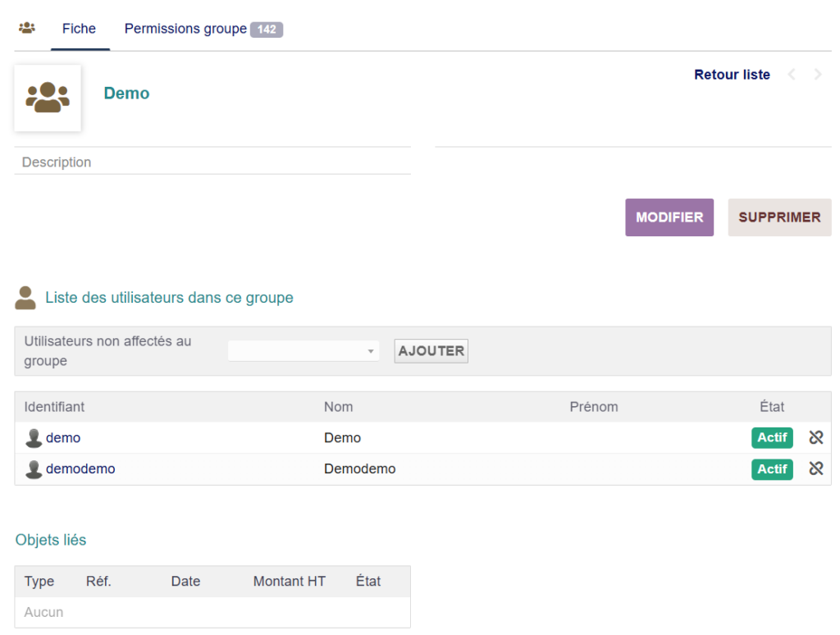
Task: Go to the next record arrow
Action: click(x=817, y=75)
